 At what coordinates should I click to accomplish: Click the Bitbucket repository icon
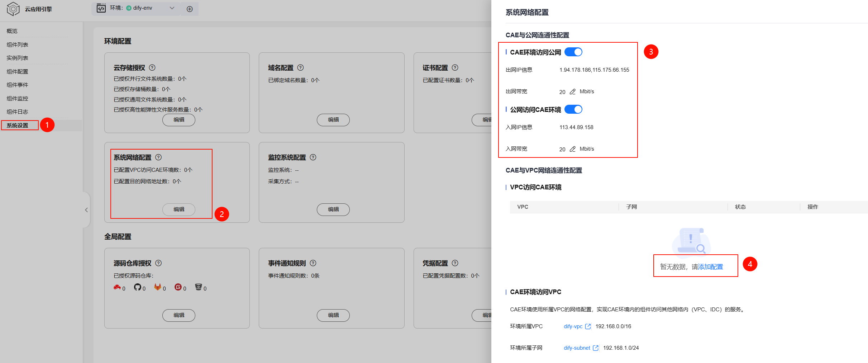click(199, 287)
